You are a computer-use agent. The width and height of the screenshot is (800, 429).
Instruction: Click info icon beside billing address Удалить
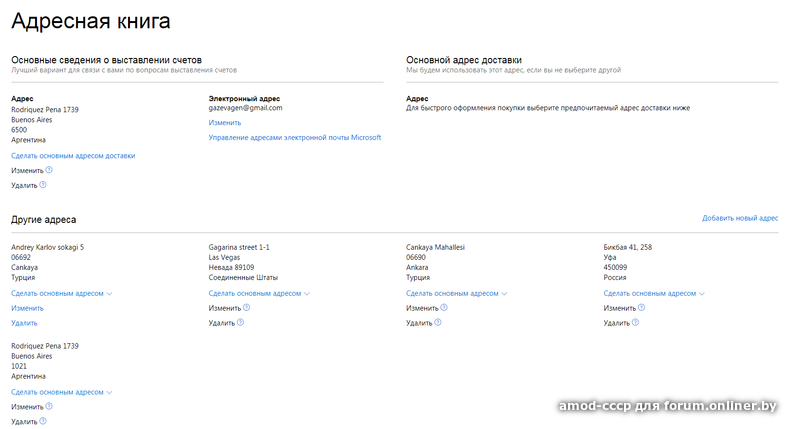coord(44,185)
